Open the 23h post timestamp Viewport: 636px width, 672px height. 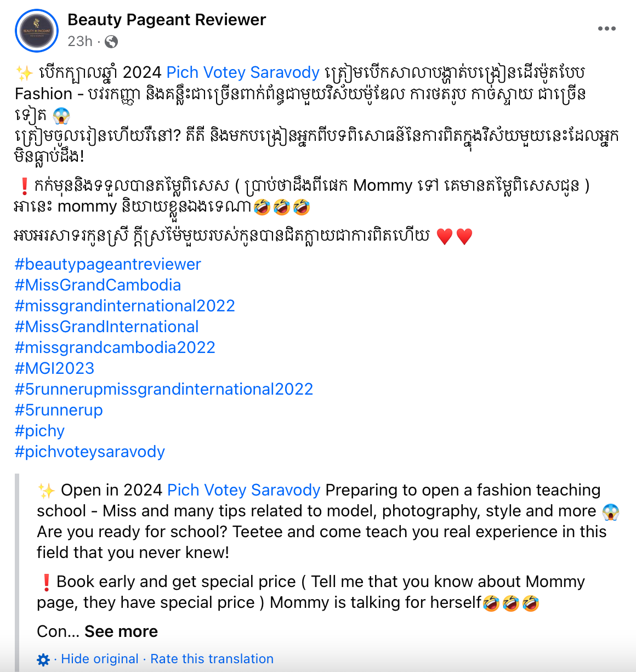coord(80,42)
